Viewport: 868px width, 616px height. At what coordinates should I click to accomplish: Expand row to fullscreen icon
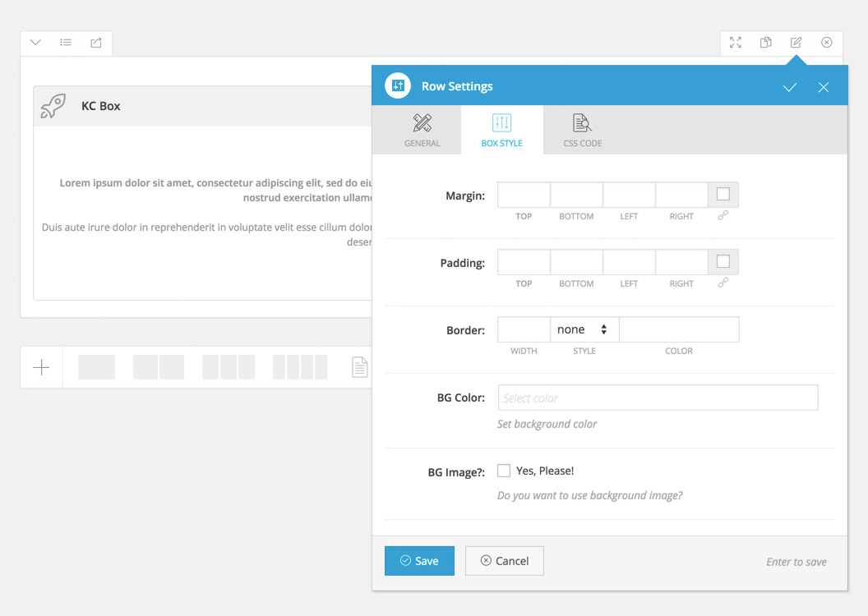point(736,43)
